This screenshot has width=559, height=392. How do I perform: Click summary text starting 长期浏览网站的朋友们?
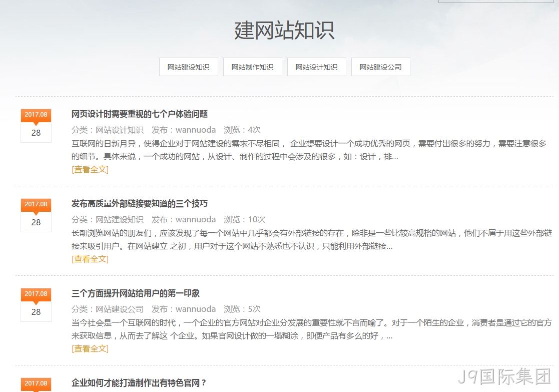pyautogui.click(x=312, y=240)
